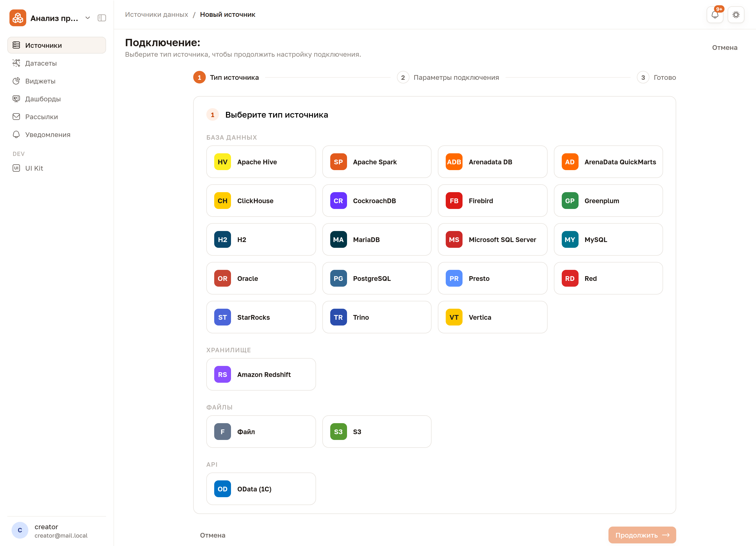Screen dimensions: 756x546
Task: Open Уведомления sidebar item
Action: (57, 134)
